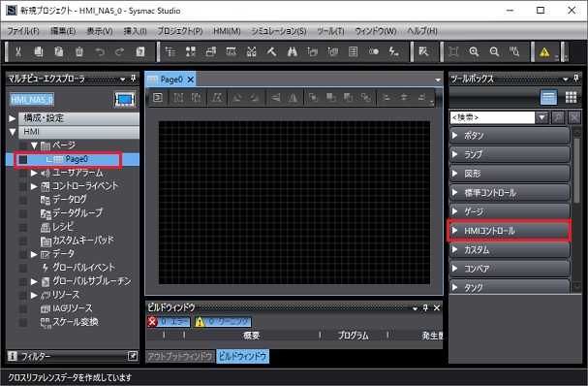The image size is (588, 386).
Task: Expand the 構成・設定 section
Action: (13, 118)
